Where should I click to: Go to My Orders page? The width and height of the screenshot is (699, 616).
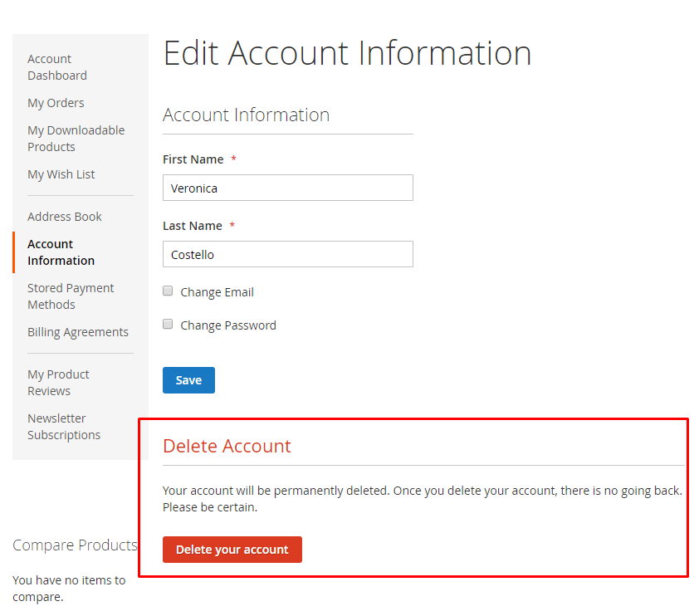tap(56, 103)
